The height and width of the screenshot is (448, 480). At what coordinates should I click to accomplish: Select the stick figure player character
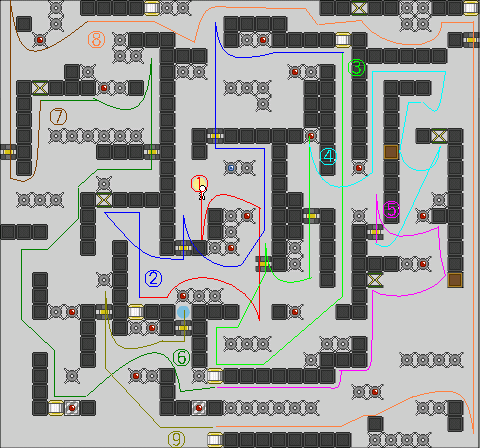[202, 193]
